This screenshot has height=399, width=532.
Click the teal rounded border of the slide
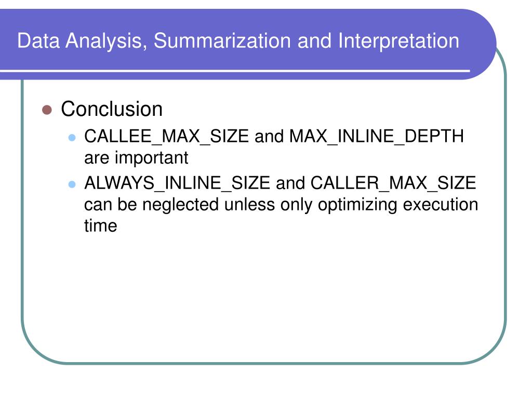coord(22,220)
